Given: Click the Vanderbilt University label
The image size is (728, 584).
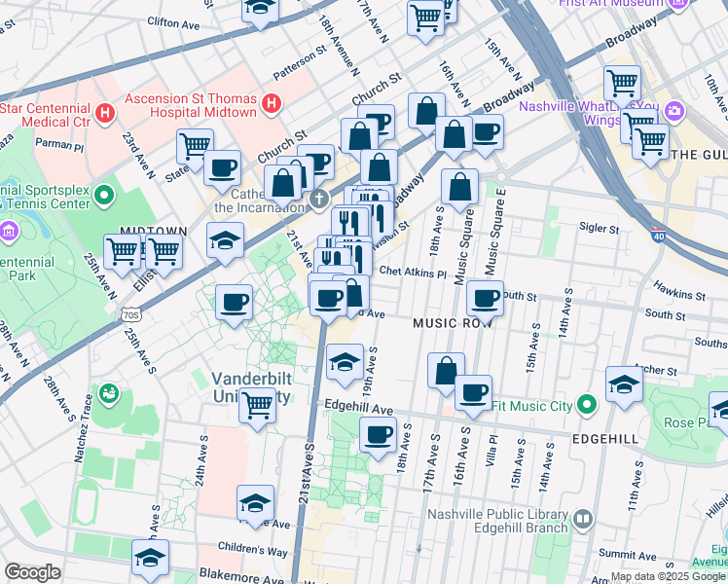Looking at the screenshot, I should point(253,387).
